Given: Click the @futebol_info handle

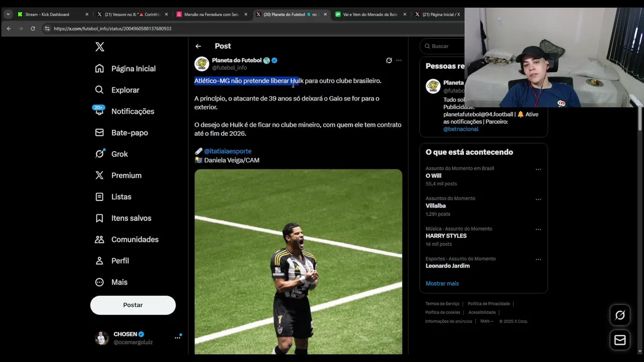Looking at the screenshot, I should click(229, 68).
